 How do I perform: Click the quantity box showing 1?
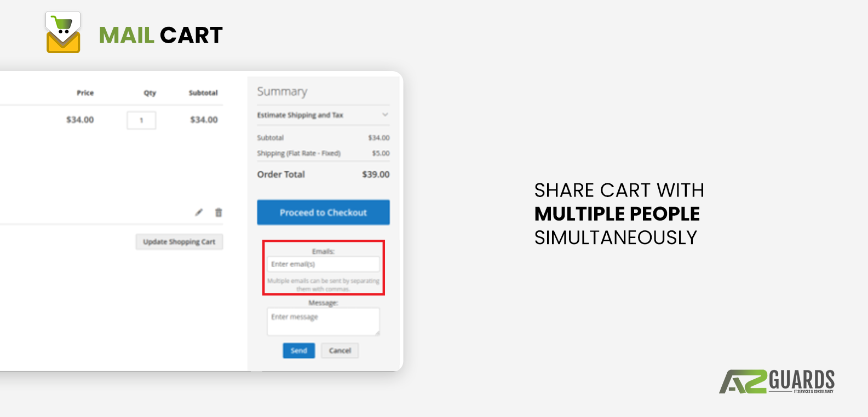(141, 120)
